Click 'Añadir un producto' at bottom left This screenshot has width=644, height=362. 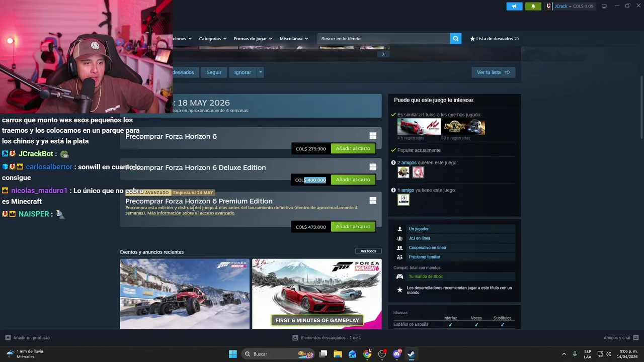(28, 338)
